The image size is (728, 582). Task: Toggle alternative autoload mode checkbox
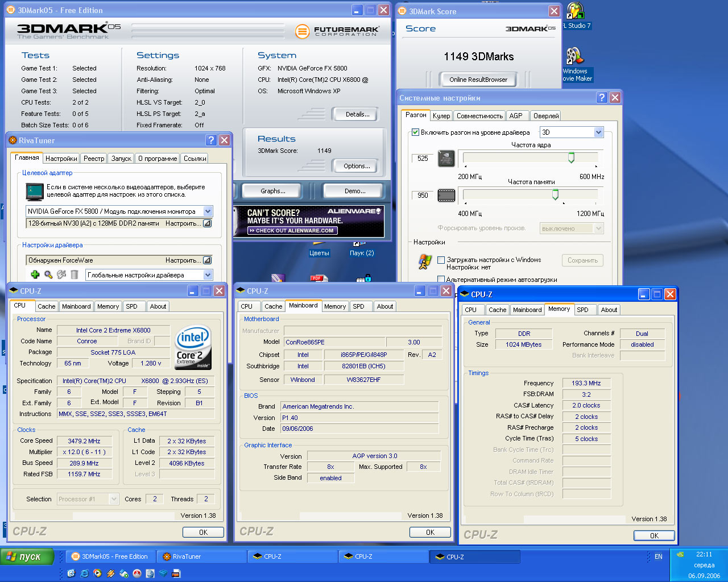(x=441, y=279)
